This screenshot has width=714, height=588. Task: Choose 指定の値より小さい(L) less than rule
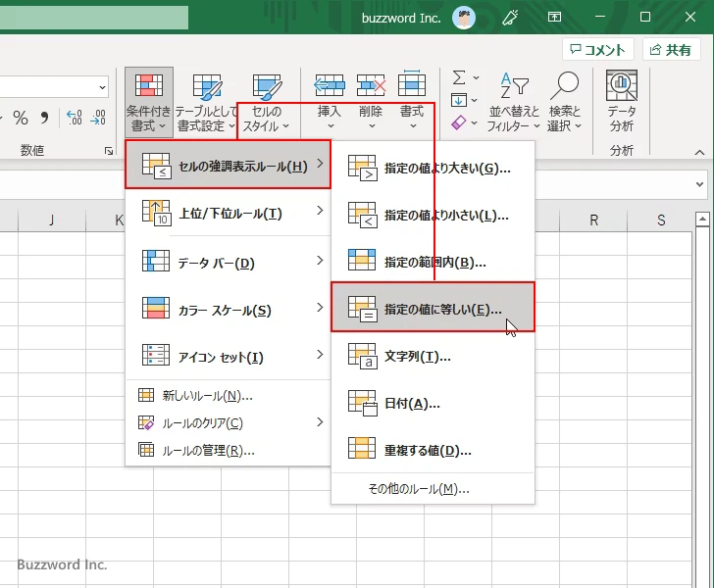pos(433,216)
